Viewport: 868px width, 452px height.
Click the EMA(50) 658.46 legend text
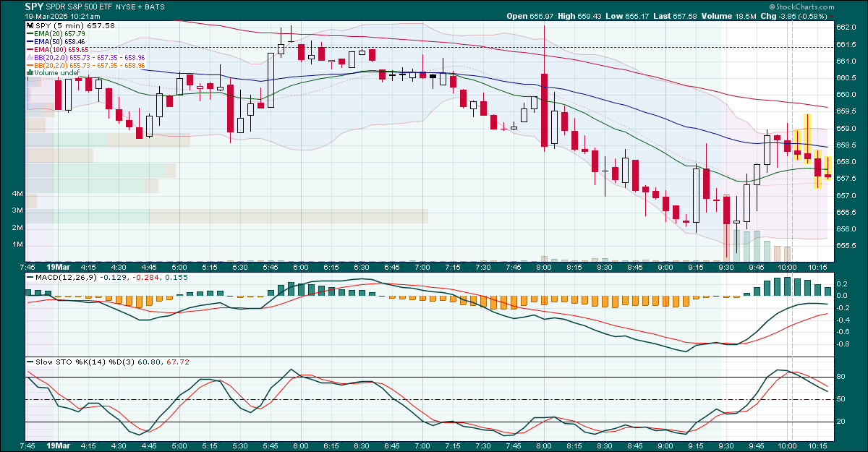pos(59,41)
